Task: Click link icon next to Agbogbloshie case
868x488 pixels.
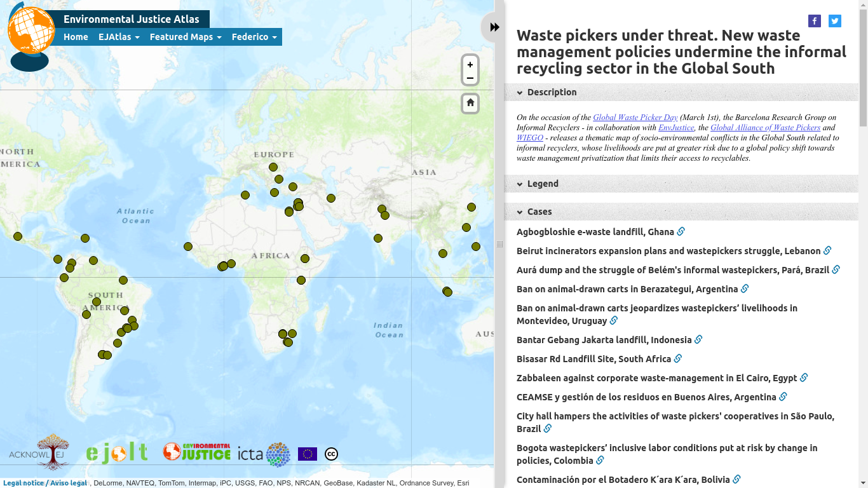Action: point(681,232)
